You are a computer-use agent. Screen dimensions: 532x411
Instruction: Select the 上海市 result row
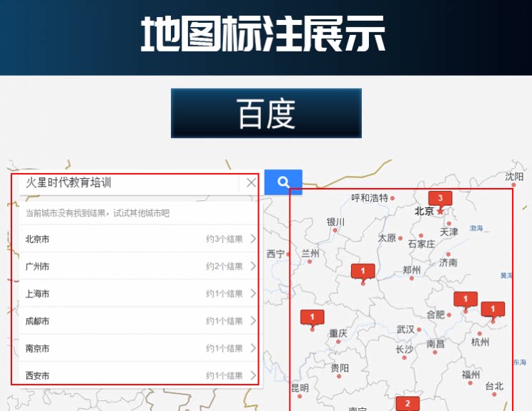point(139,293)
